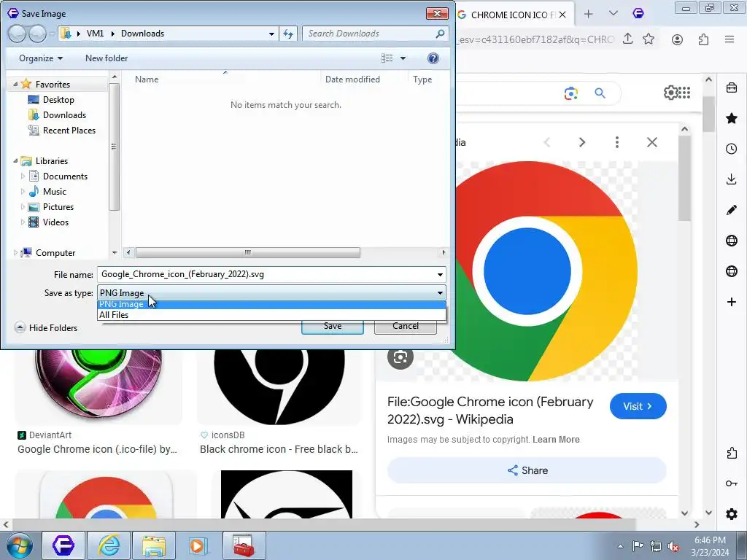This screenshot has width=747, height=560.
Task: Open downloads arrow in browser sidebar
Action: tap(731, 179)
